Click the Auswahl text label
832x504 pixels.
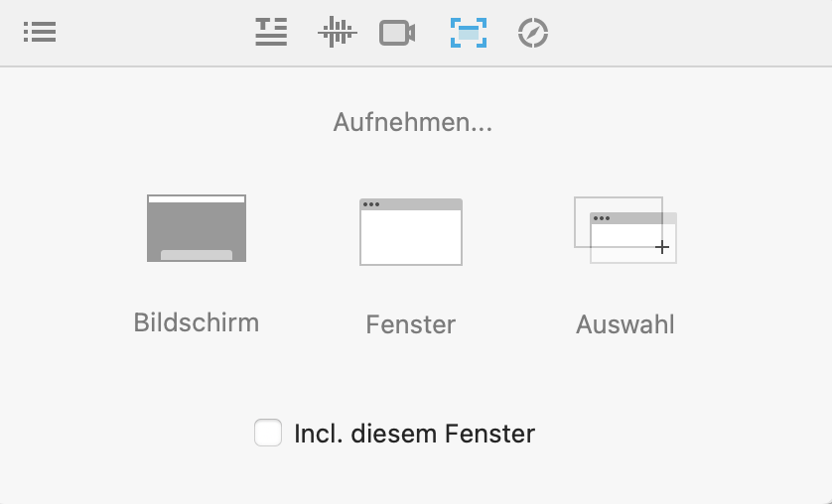tap(625, 324)
